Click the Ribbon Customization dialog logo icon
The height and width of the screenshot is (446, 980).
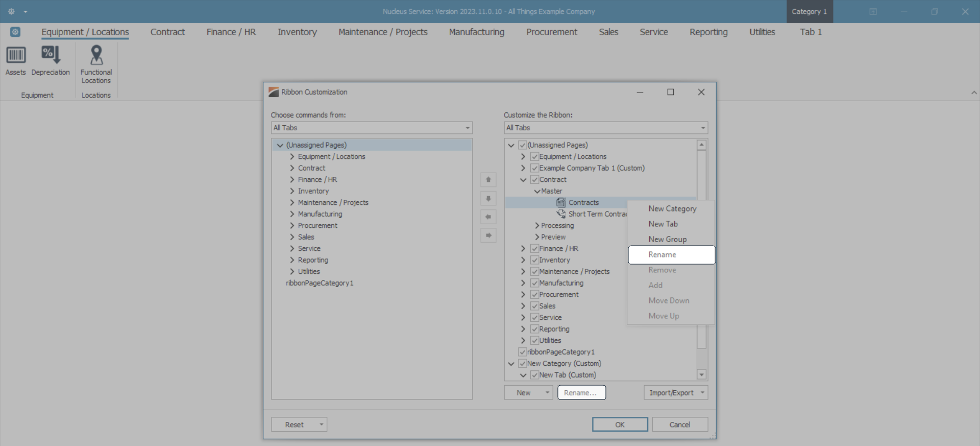[274, 92]
